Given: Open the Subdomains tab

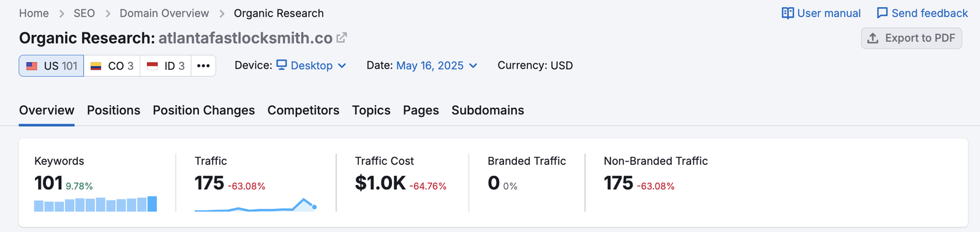Looking at the screenshot, I should [x=488, y=110].
